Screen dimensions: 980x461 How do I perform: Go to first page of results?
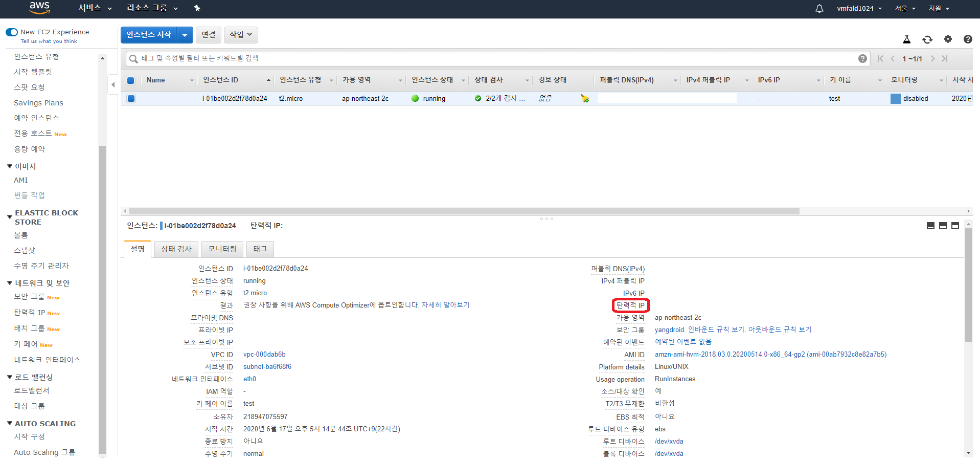[880, 59]
